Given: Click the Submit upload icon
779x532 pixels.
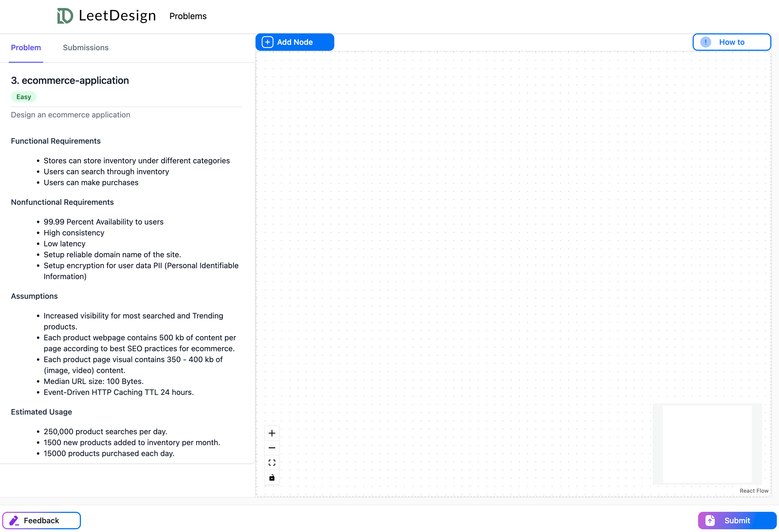Looking at the screenshot, I should [x=710, y=520].
